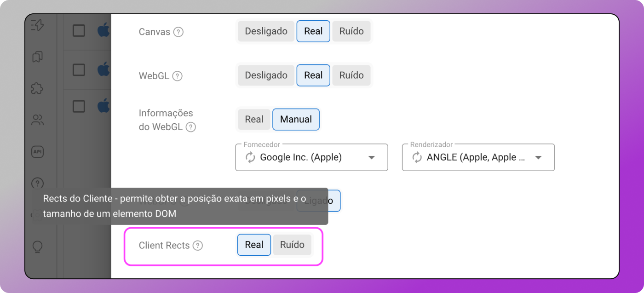Open the API section in sidebar

pos(37,152)
